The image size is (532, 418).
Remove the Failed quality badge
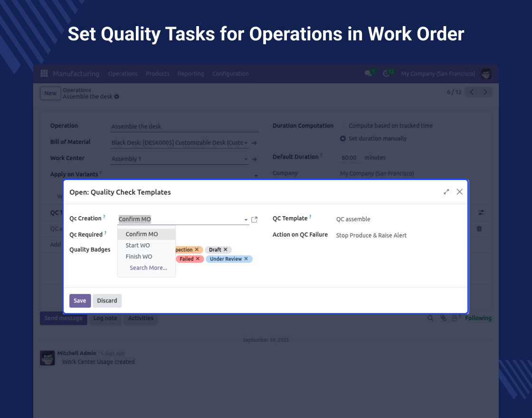[x=198, y=258]
